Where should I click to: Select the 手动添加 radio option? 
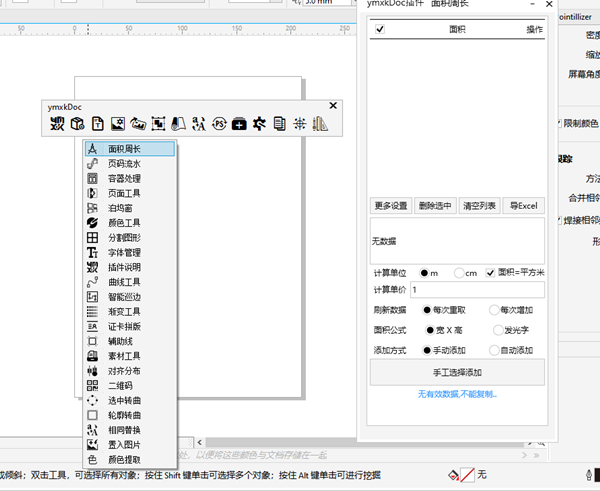point(427,350)
